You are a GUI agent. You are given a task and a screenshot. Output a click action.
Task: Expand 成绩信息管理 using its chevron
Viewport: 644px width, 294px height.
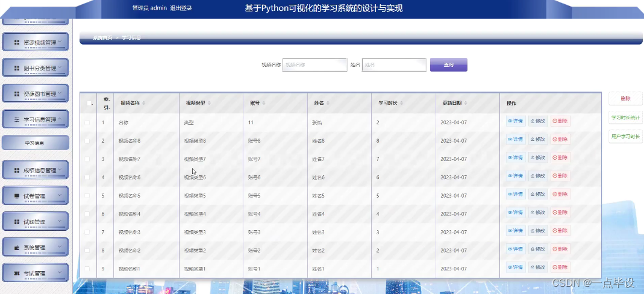pyautogui.click(x=60, y=169)
